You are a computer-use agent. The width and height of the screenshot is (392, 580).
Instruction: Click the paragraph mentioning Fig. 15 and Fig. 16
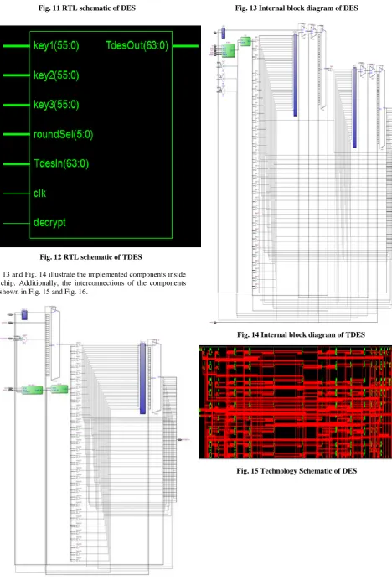click(x=93, y=283)
